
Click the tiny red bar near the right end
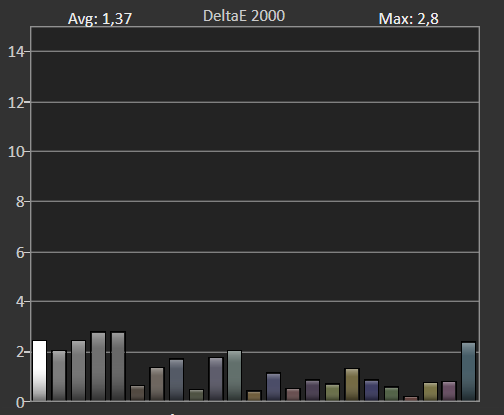click(x=411, y=398)
